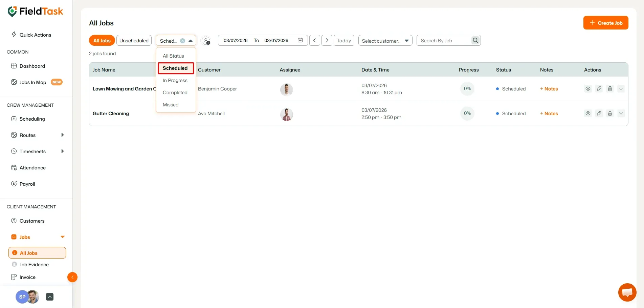Screen dimensions: 644x308
Task: Open Payroll page
Action: coord(23,184)
